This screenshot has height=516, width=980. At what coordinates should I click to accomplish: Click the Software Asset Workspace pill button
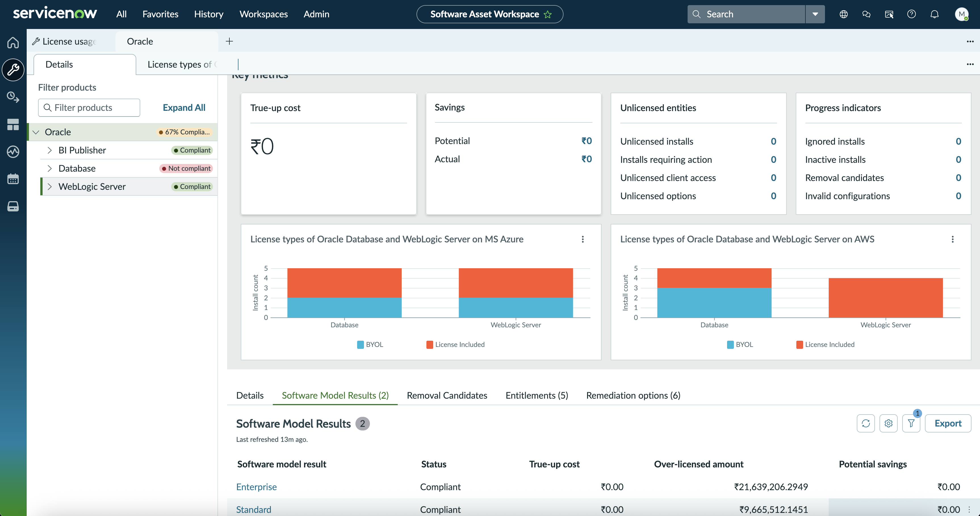[x=489, y=14]
